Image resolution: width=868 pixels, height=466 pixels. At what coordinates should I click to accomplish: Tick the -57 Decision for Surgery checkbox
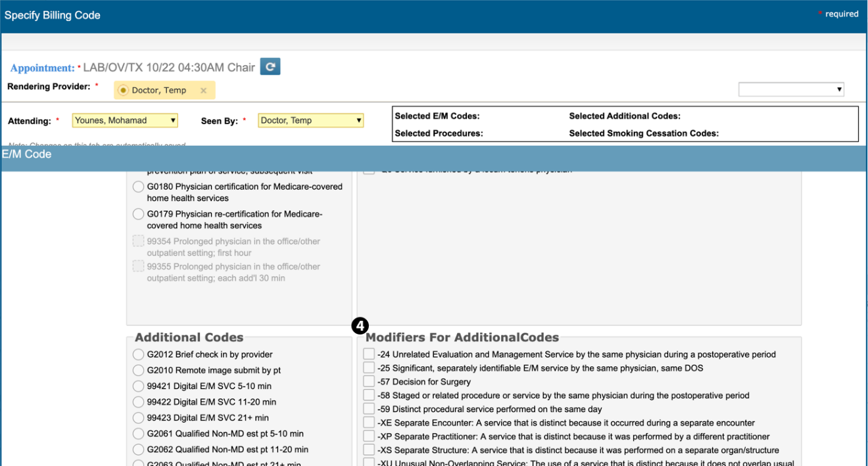pyautogui.click(x=369, y=382)
